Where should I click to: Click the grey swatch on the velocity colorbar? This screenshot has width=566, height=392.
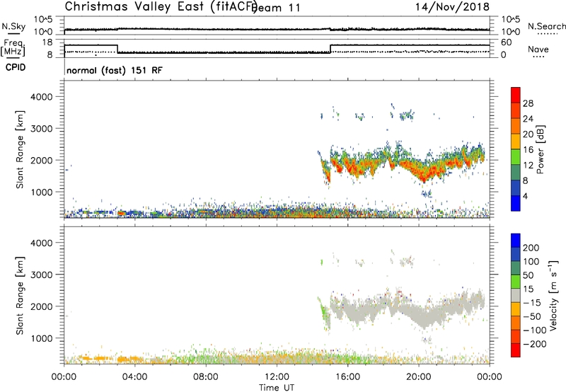click(x=516, y=295)
